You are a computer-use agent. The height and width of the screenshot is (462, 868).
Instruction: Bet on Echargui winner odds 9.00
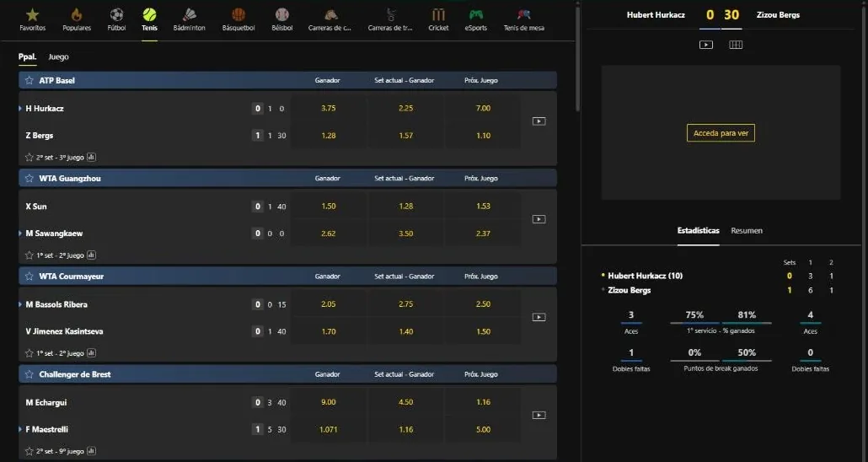[329, 402]
